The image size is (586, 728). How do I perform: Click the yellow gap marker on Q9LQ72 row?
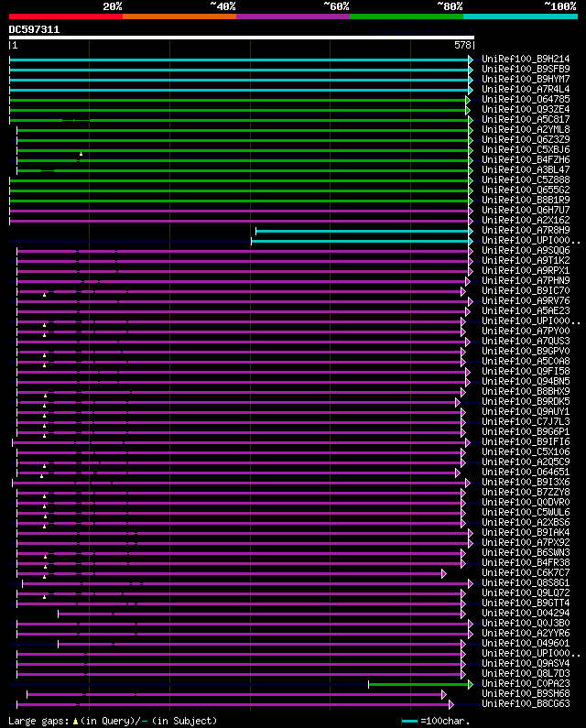point(45,597)
